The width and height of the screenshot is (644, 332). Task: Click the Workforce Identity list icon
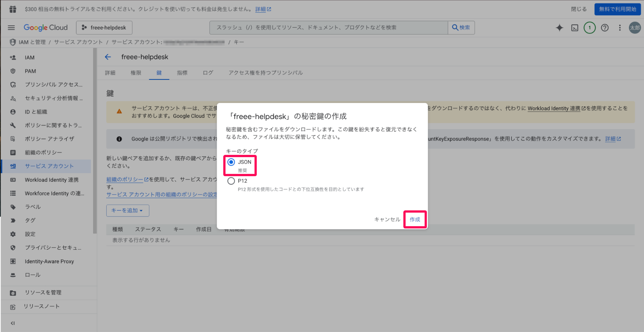tap(13, 194)
